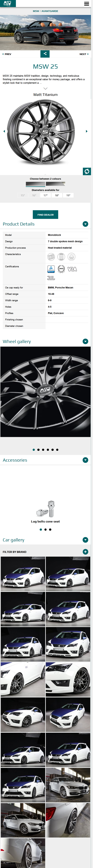The height and width of the screenshot is (868, 93).
Task: Collapse the Wheel gallery section
Action: click(x=85, y=341)
